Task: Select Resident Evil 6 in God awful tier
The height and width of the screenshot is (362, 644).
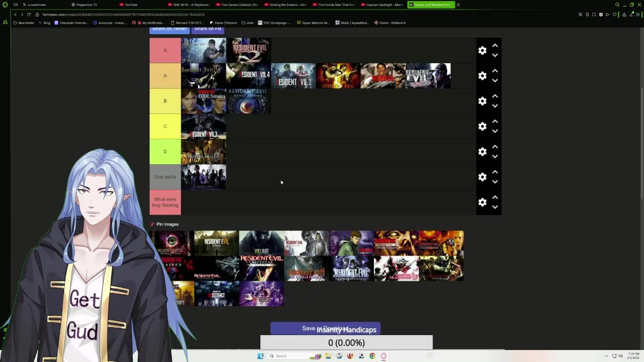Action: tap(203, 177)
